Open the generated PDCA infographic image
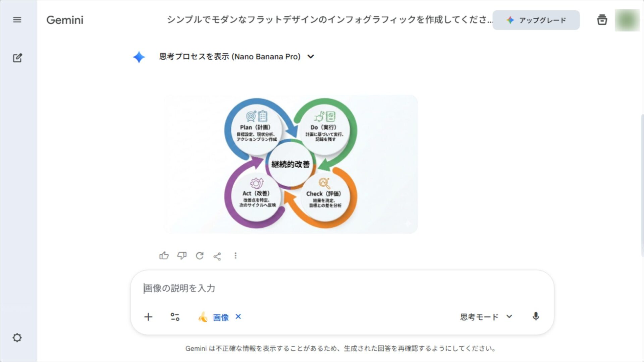Image resolution: width=644 pixels, height=362 pixels. 290,164
